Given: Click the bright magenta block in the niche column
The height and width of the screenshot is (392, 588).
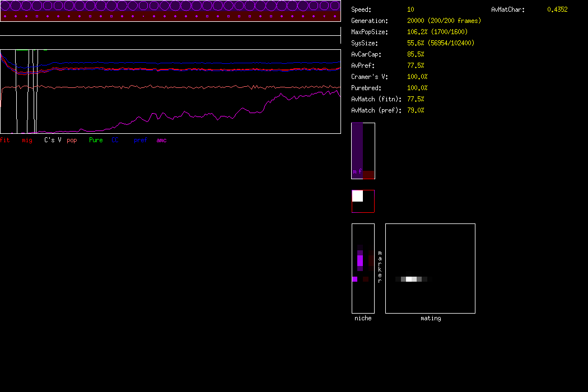Looking at the screenshot, I should pos(360,260).
